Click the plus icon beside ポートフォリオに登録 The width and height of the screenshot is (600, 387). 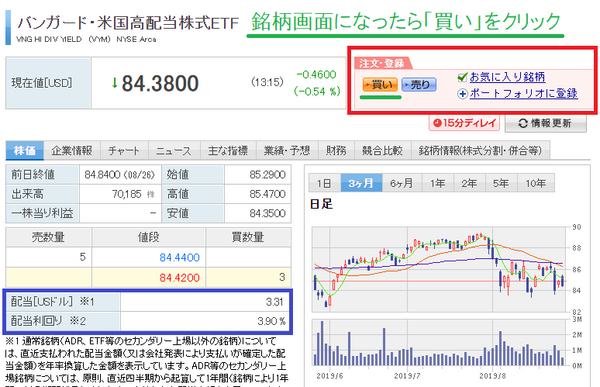click(x=462, y=94)
